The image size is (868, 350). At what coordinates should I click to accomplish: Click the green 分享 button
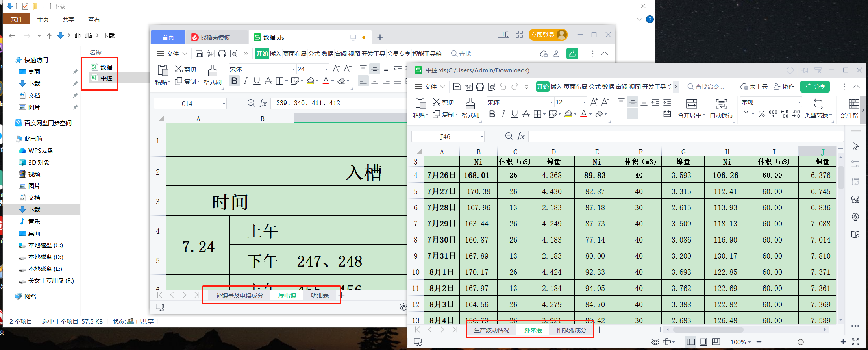point(814,87)
